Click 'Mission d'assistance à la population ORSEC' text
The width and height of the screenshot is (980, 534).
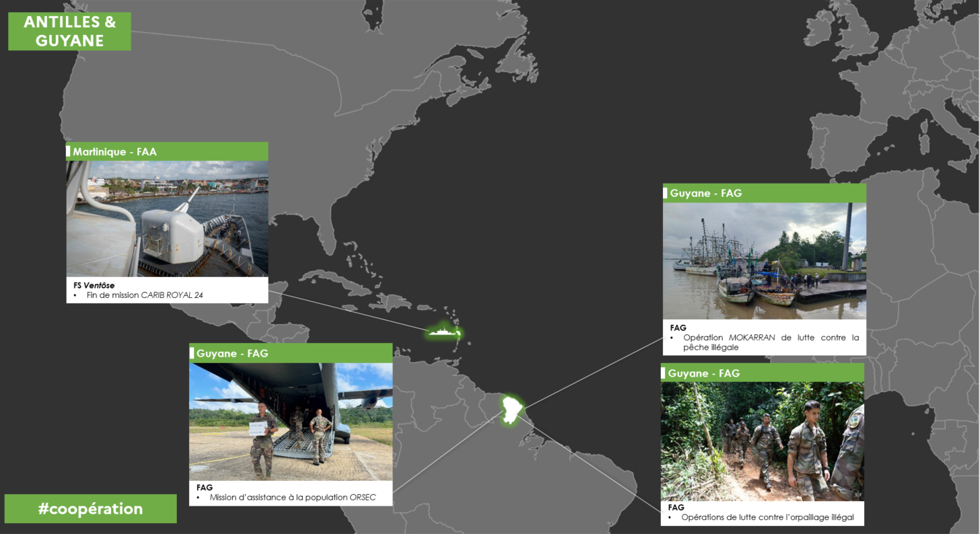[x=292, y=498]
